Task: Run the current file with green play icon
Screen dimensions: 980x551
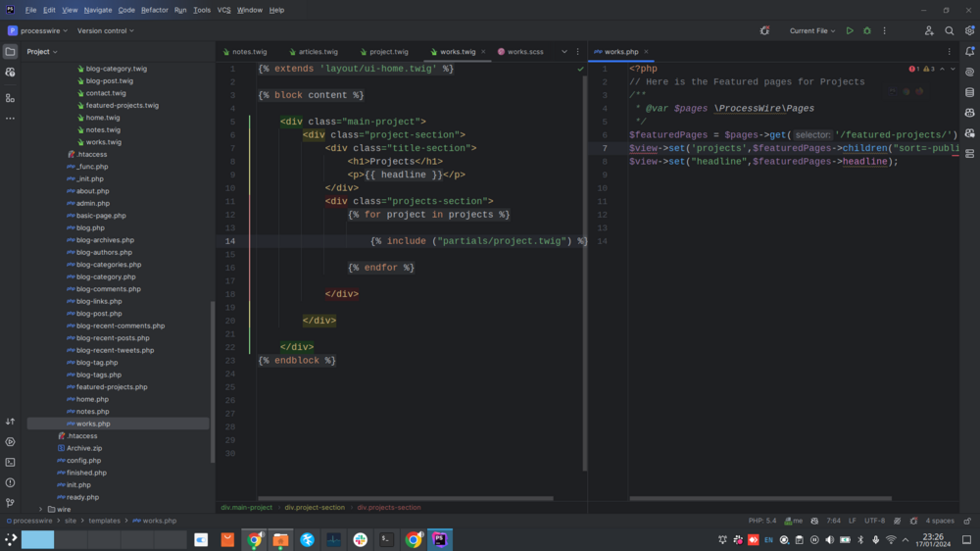Action: [x=850, y=30]
